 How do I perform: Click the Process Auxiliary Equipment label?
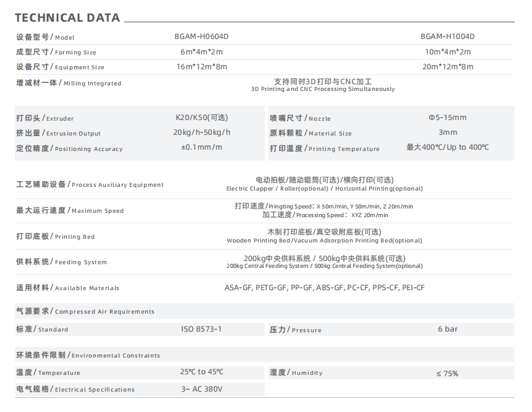[x=90, y=184]
